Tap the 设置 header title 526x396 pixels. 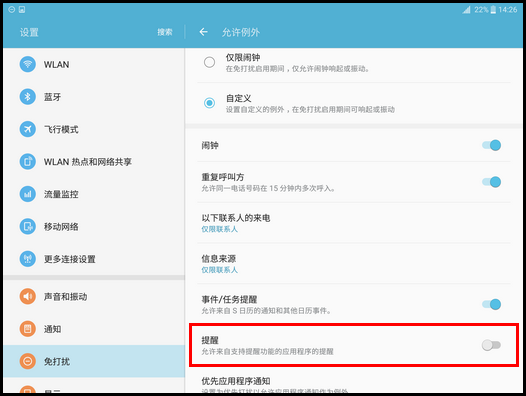[x=29, y=32]
